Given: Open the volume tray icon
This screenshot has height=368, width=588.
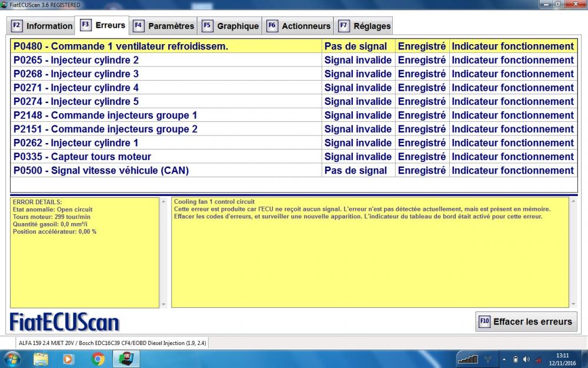Looking at the screenshot, I should click(526, 360).
